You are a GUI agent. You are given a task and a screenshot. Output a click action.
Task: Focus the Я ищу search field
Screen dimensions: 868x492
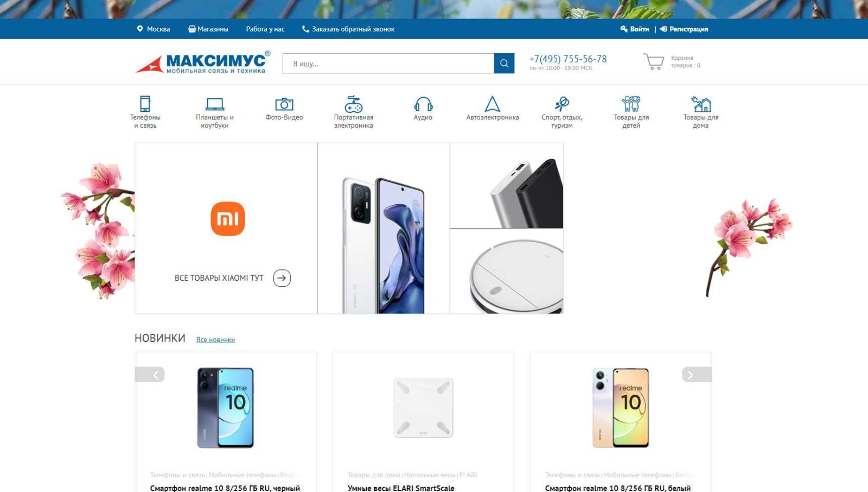[388, 64]
